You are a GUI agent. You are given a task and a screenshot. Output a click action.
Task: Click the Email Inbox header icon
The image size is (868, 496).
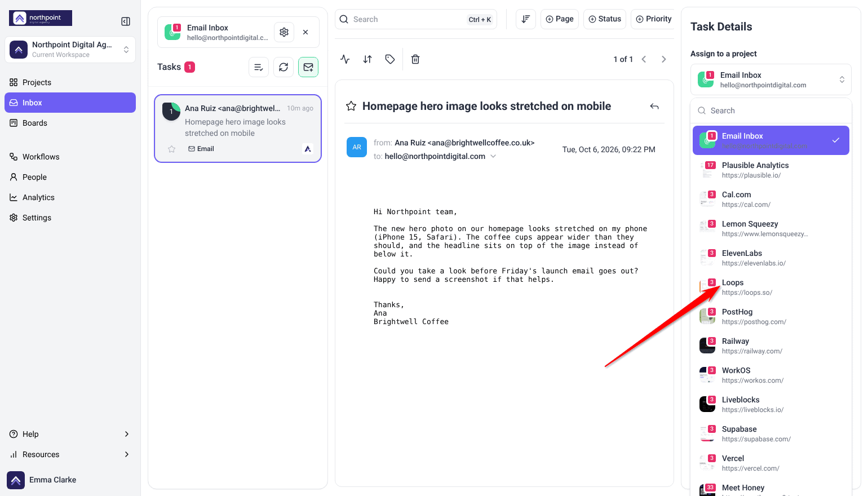click(172, 32)
